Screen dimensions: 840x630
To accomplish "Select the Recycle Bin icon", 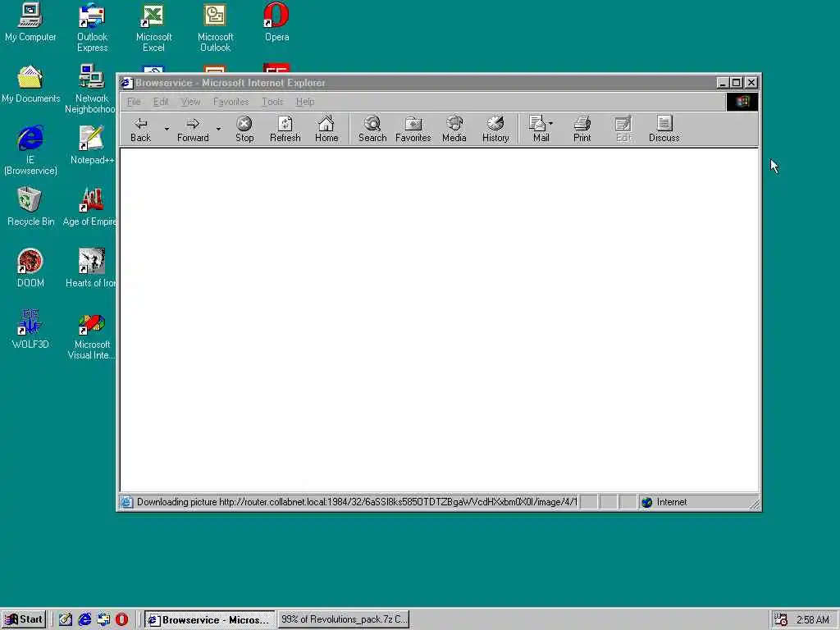I will pos(30,208).
